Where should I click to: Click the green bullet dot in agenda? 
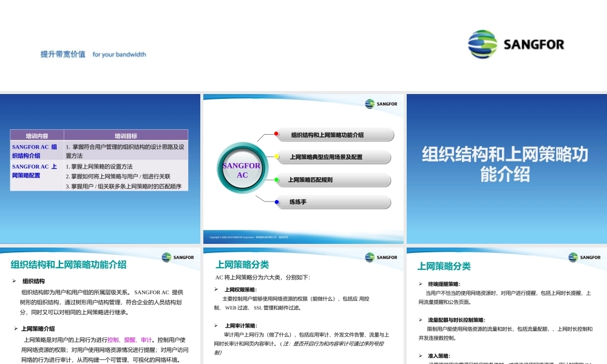(276, 180)
